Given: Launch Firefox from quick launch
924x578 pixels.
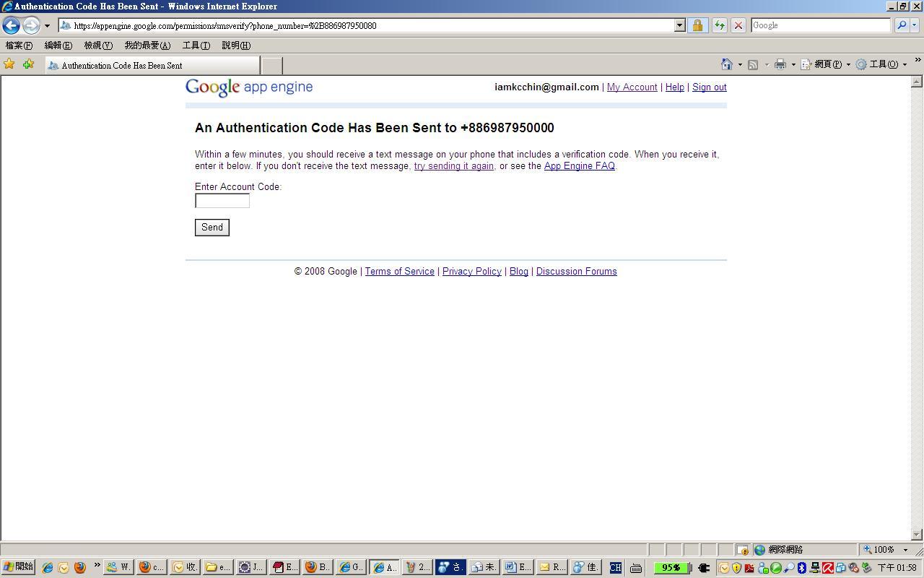Looking at the screenshot, I should point(80,567).
